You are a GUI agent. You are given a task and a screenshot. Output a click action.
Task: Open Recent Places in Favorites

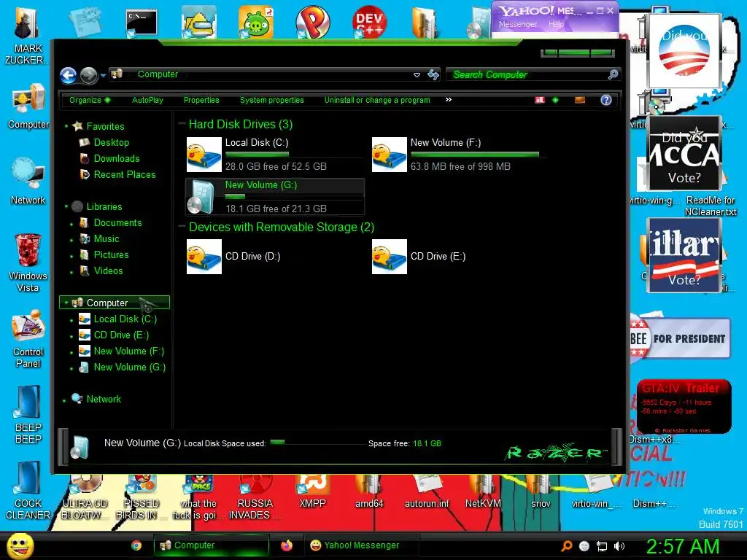click(124, 175)
